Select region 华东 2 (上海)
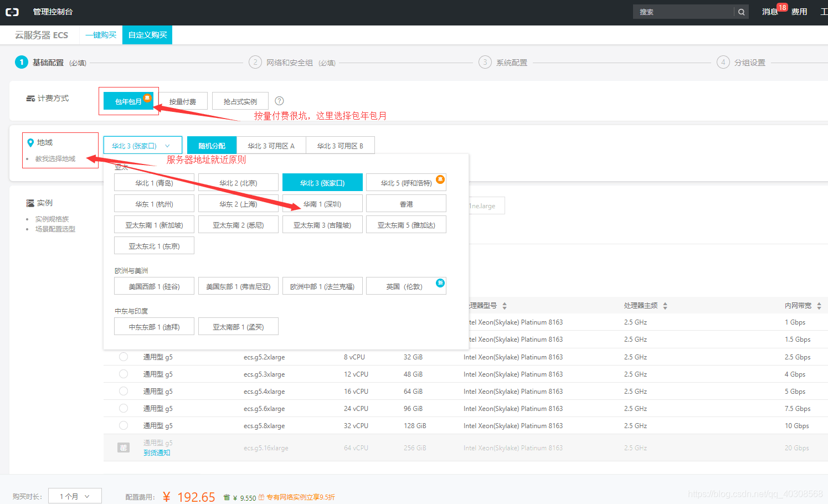828x504 pixels. (x=238, y=203)
